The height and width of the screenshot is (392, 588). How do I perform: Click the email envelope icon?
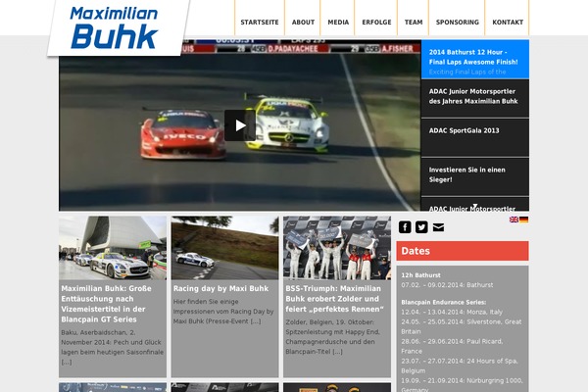438,227
